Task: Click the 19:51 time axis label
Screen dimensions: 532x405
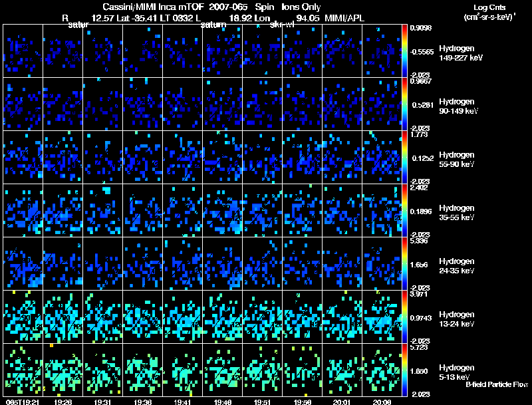Action: [x=262, y=402]
